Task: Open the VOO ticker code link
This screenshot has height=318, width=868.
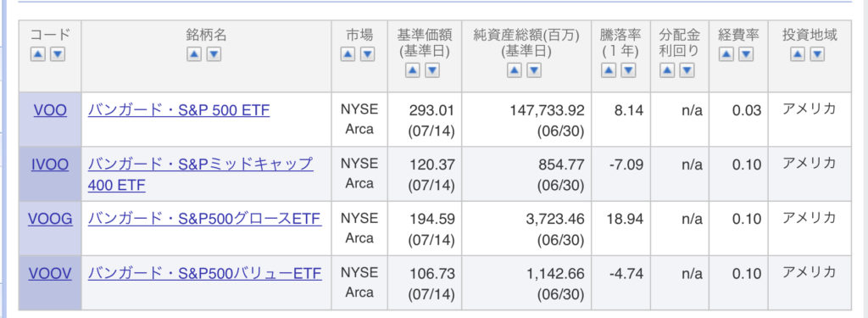Action: [x=50, y=110]
